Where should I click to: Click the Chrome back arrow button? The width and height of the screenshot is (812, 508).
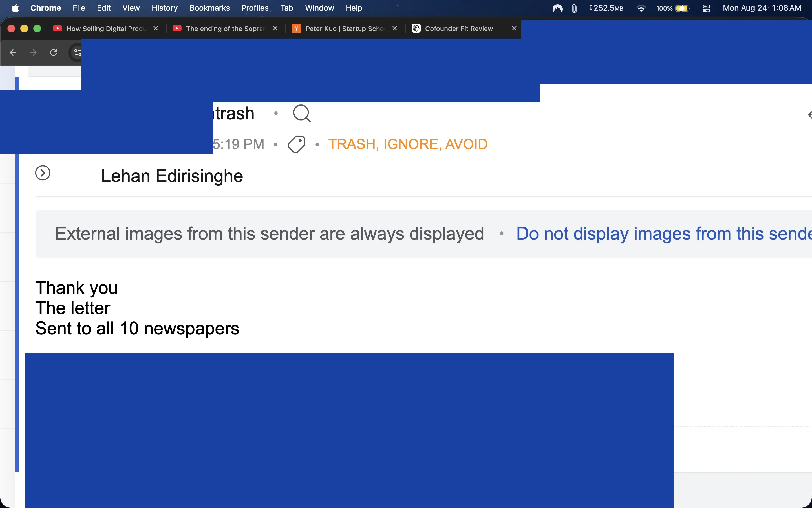point(13,52)
